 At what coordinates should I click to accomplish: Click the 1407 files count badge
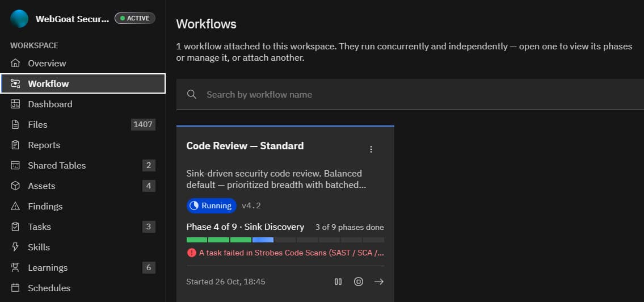pos(143,124)
